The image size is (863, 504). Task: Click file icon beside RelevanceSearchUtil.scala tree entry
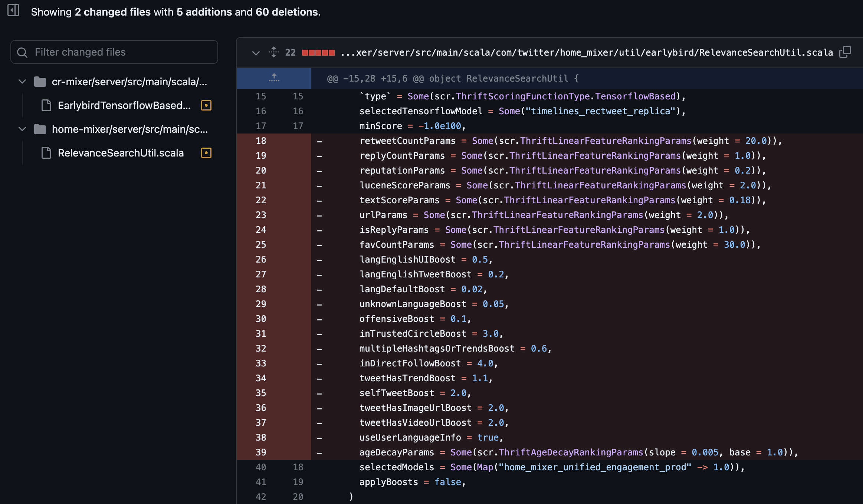click(x=46, y=153)
